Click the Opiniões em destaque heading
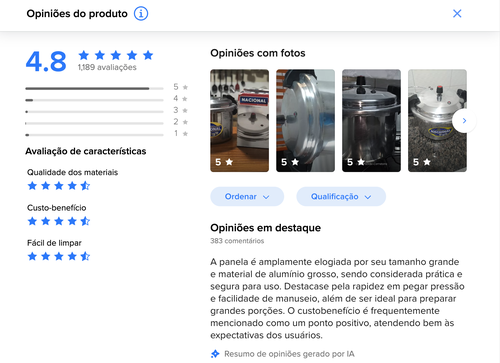 [265, 228]
